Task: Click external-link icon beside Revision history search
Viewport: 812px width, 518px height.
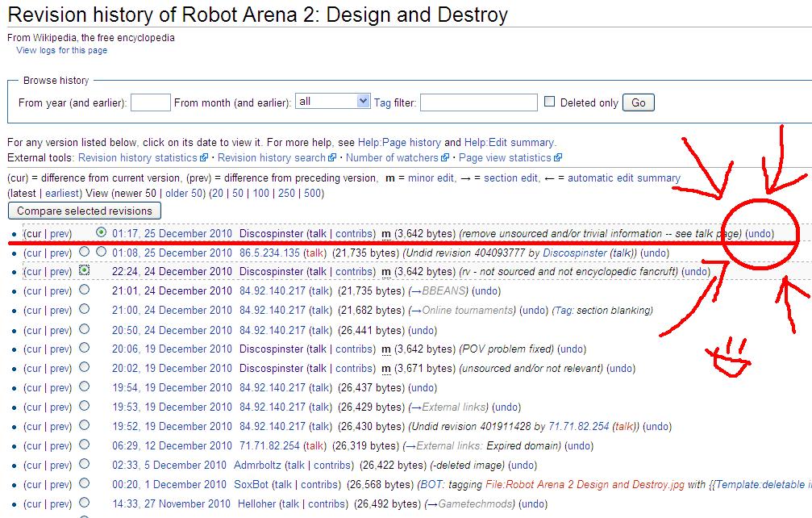Action: pos(332,157)
